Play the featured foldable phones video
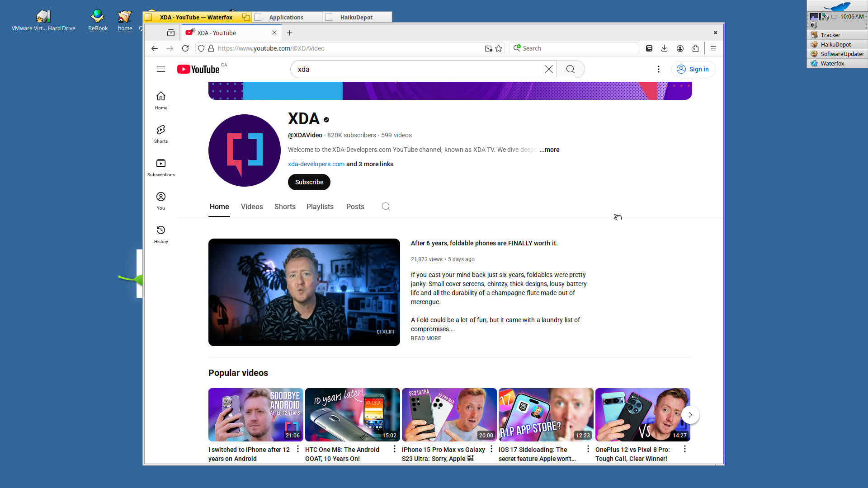The image size is (868, 488). 304,292
